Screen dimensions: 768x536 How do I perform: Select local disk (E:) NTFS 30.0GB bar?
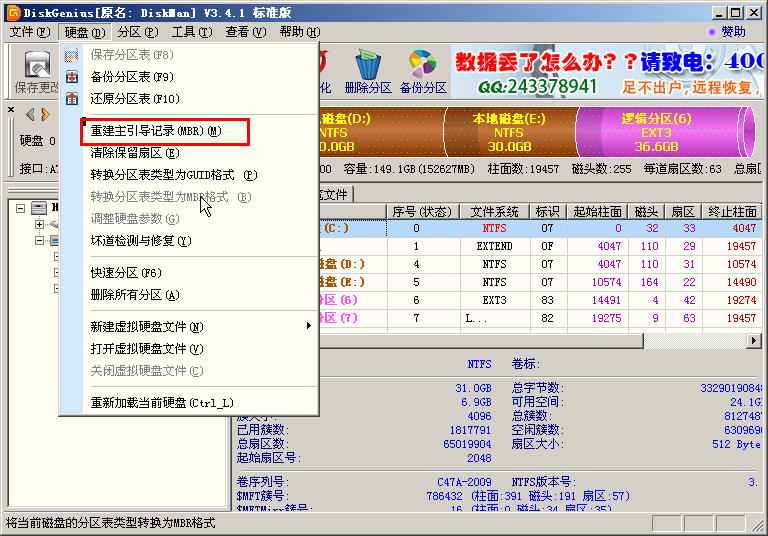pos(509,132)
